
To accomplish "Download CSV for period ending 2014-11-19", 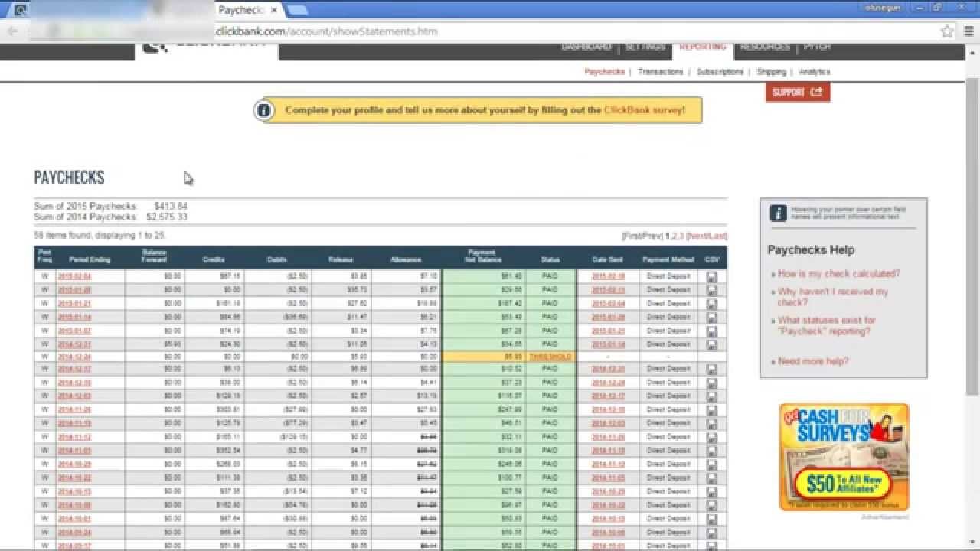I will (x=711, y=424).
